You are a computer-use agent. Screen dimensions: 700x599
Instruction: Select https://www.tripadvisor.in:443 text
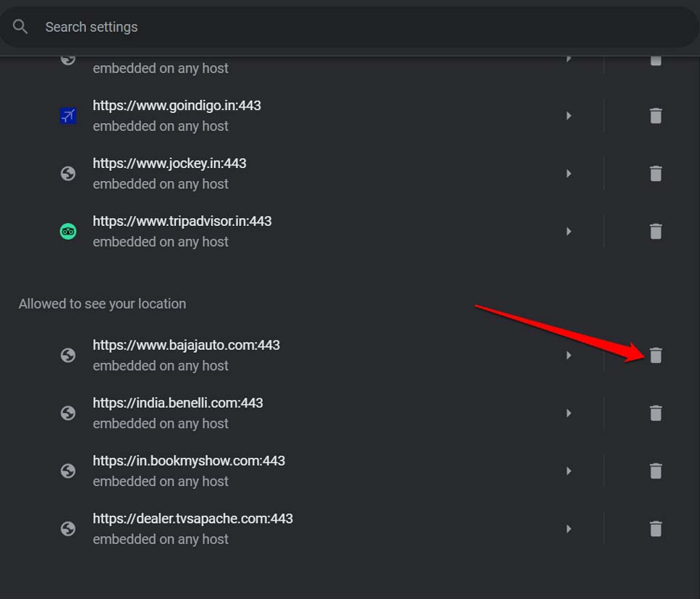click(182, 221)
